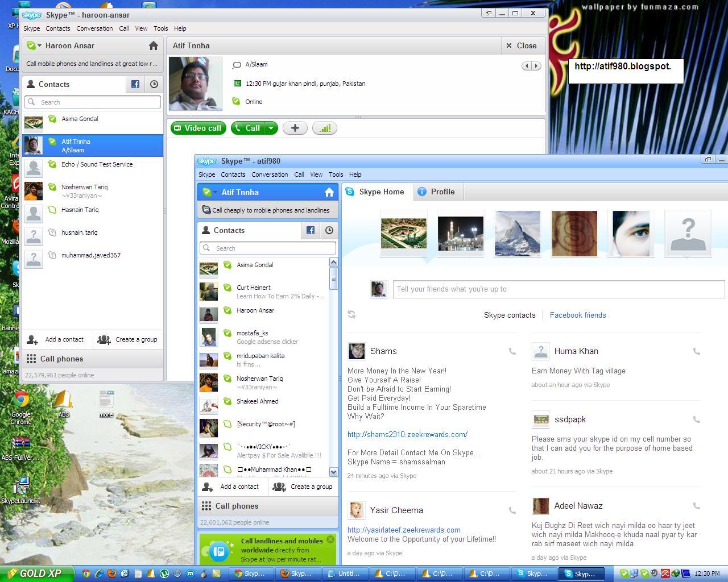
Task: Click contact list scrollbar up arrow
Action: [x=333, y=262]
